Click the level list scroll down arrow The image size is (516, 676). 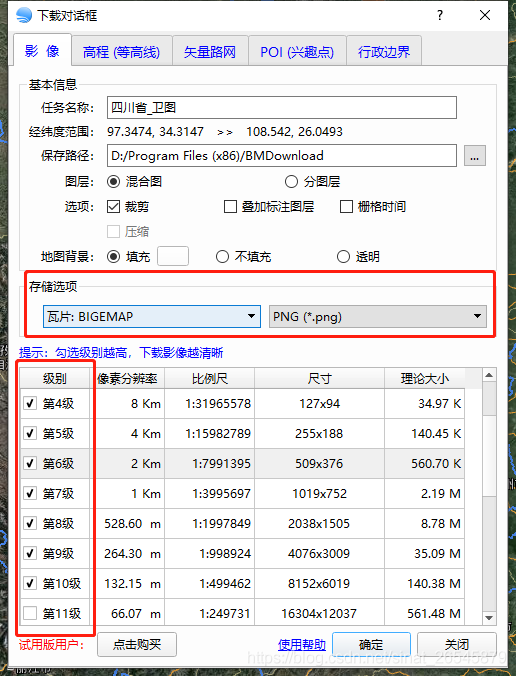[489, 618]
